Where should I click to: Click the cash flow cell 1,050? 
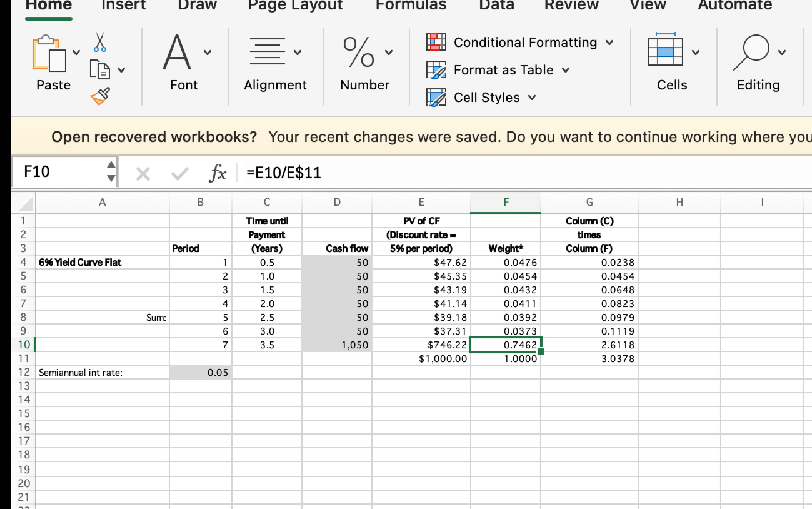tap(337, 345)
